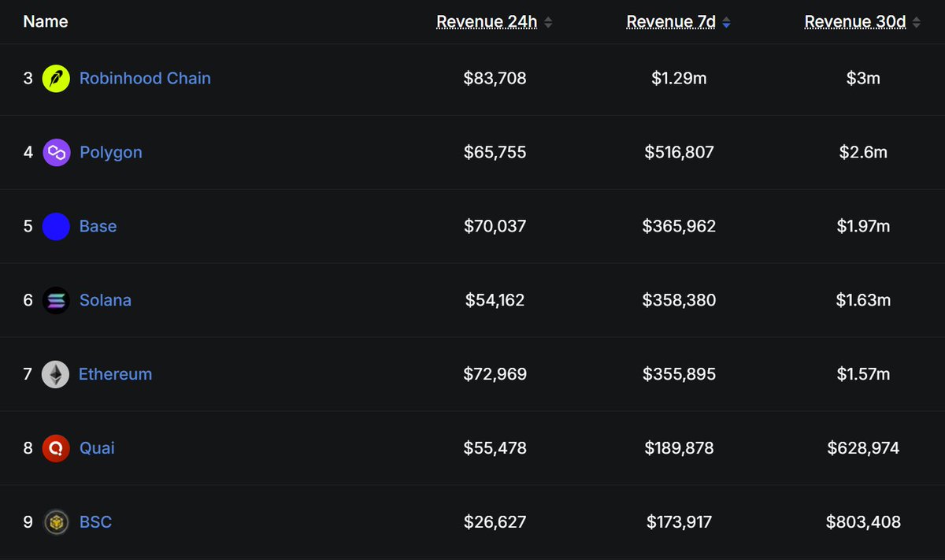Click the Revenue 7d column header
This screenshot has height=560, width=945.
tap(671, 22)
